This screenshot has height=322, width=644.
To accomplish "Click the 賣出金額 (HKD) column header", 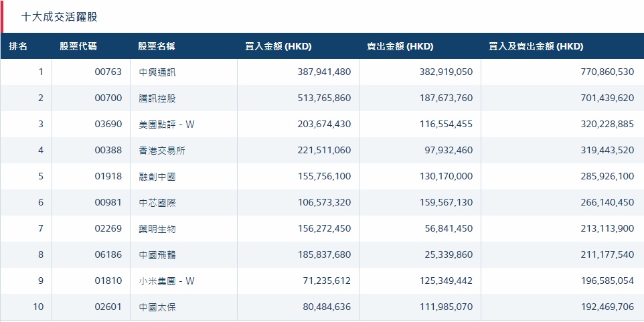I will click(400, 46).
